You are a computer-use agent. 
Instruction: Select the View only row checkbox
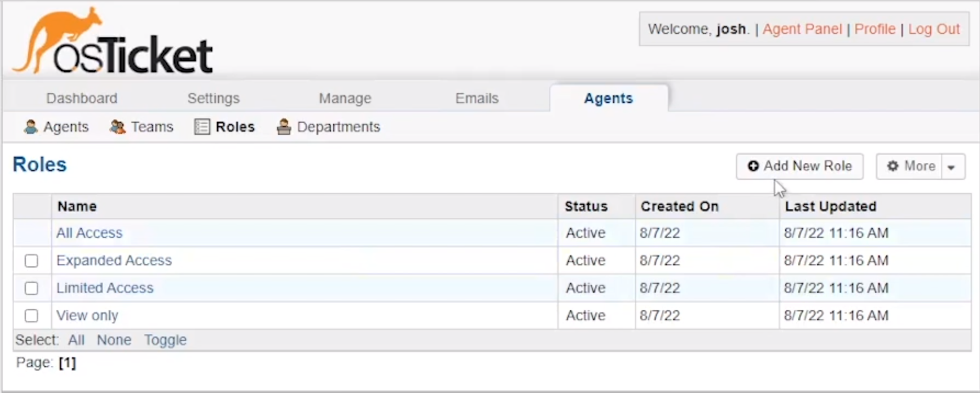tap(31, 316)
